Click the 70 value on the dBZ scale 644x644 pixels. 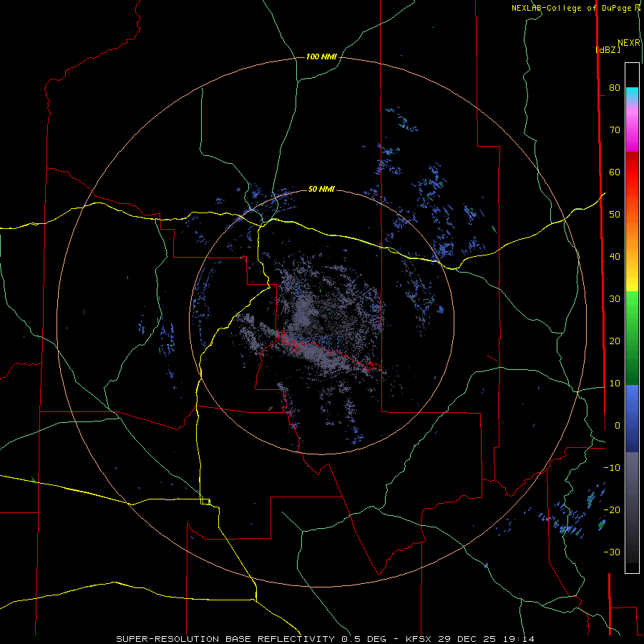pos(615,130)
